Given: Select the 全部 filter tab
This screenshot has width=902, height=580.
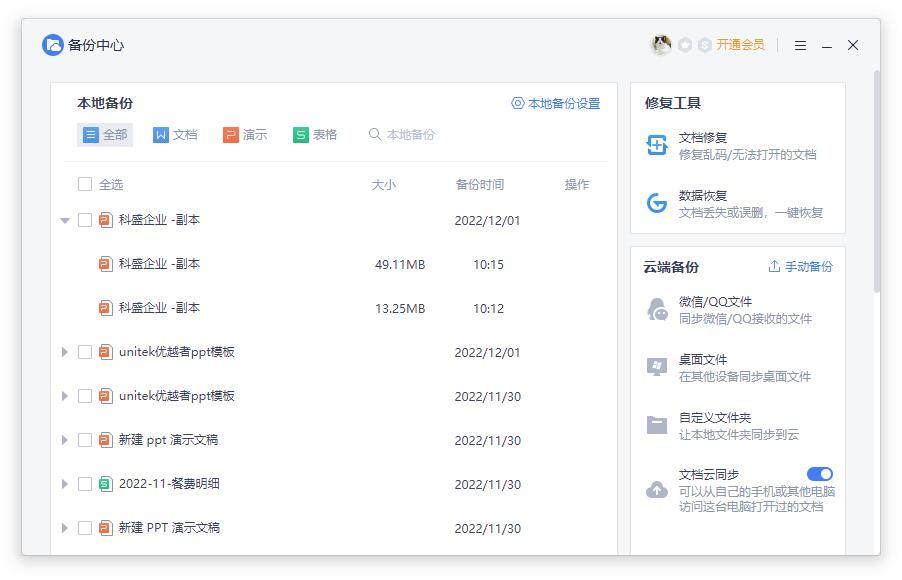Looking at the screenshot, I should pos(105,135).
